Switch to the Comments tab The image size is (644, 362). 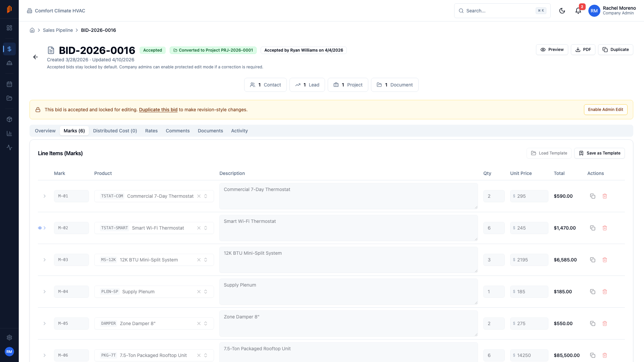pos(178,131)
